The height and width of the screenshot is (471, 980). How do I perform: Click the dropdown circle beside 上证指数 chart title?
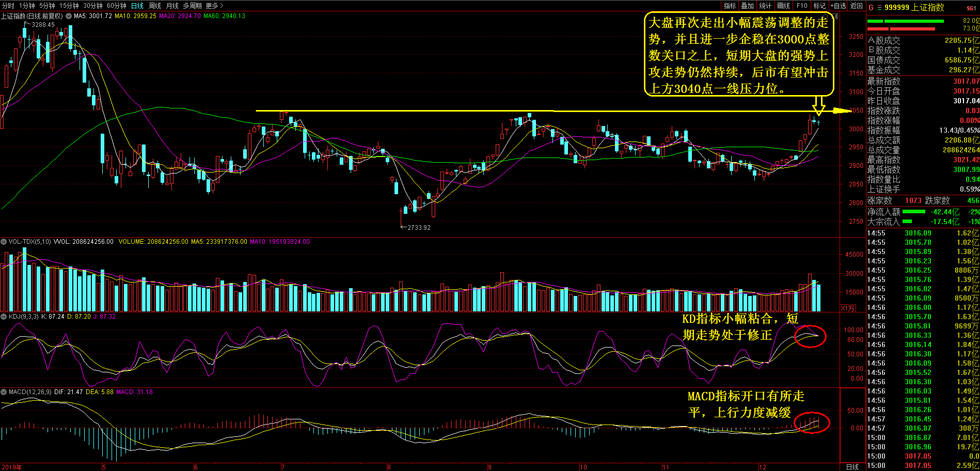[x=69, y=16]
